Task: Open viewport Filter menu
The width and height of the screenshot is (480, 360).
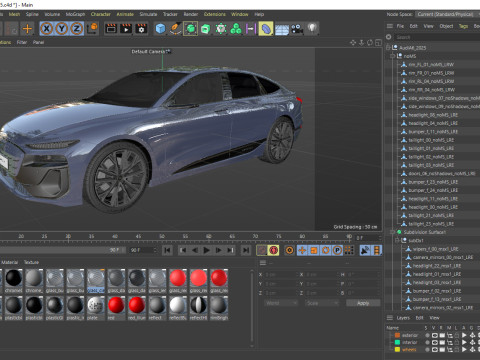Action: pos(22,42)
